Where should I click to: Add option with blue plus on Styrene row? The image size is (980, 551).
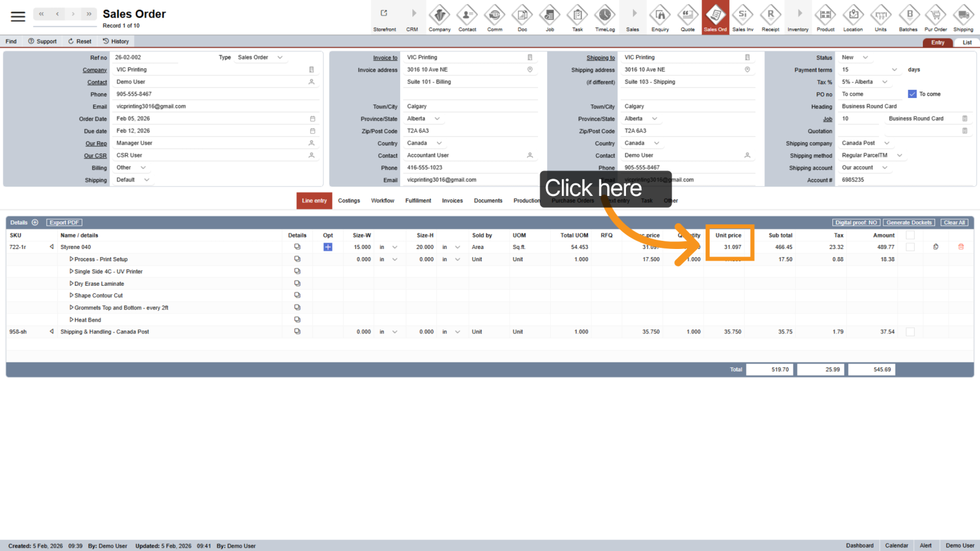(328, 247)
